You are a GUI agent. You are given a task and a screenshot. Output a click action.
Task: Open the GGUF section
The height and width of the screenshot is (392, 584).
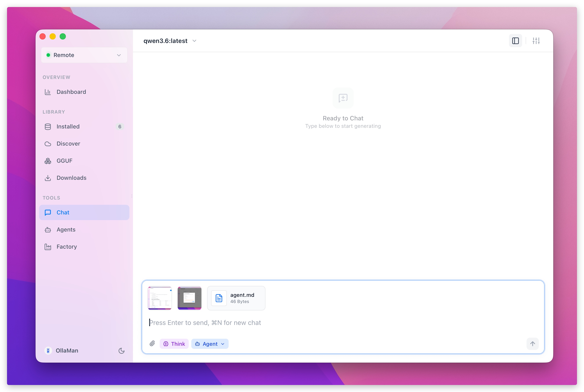coord(84,161)
